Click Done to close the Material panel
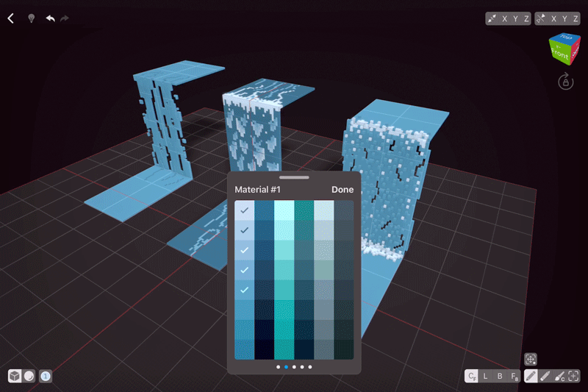The width and height of the screenshot is (588, 392). point(343,190)
